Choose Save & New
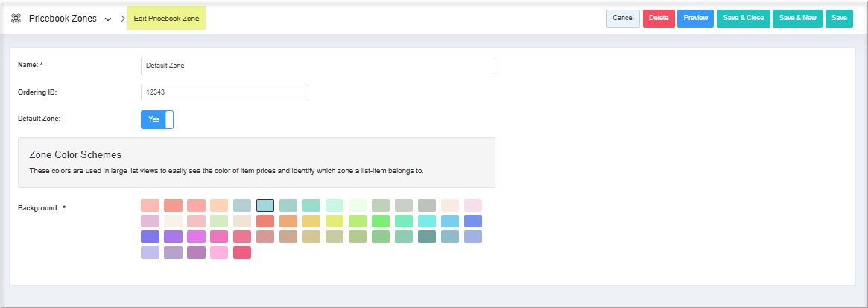The image size is (868, 308). click(x=797, y=18)
